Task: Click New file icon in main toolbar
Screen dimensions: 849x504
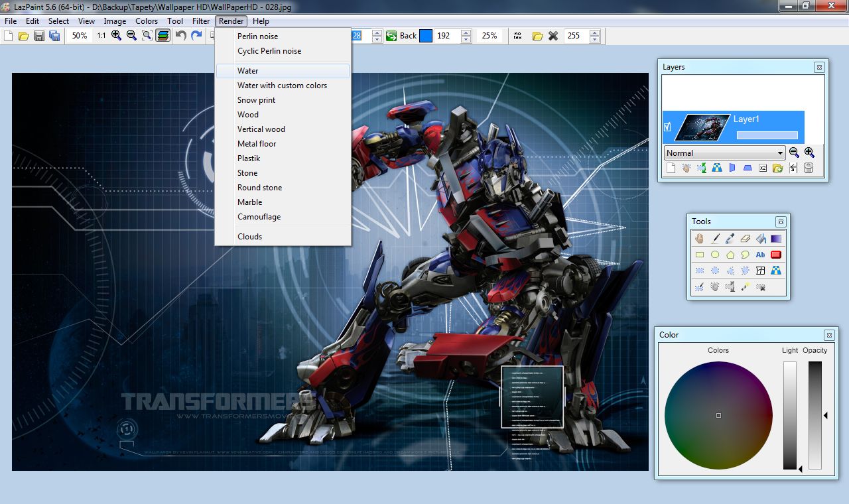Action: (9, 36)
